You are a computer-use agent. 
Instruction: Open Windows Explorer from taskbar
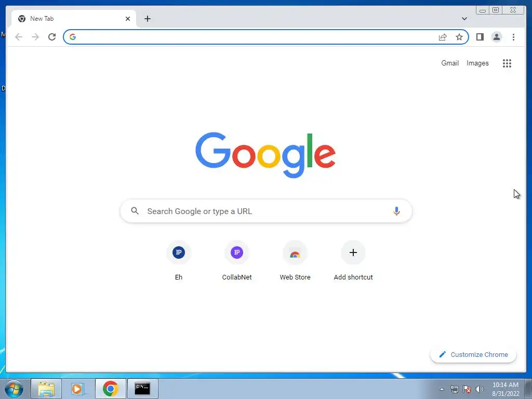(x=46, y=389)
